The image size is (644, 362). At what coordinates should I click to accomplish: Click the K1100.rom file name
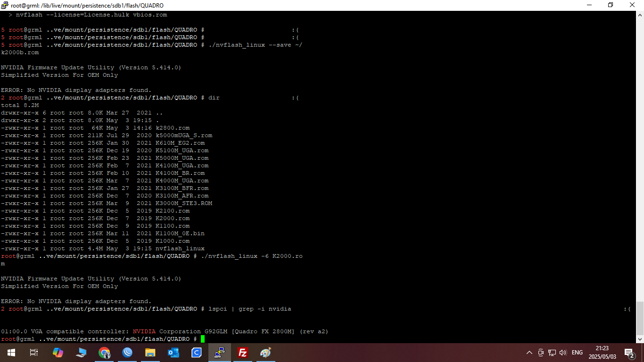pos(173,226)
